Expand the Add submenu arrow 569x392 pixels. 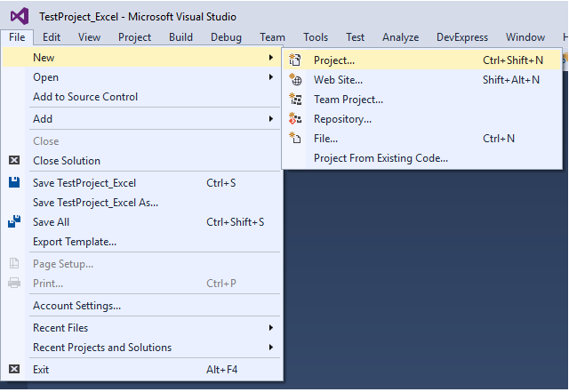[271, 119]
